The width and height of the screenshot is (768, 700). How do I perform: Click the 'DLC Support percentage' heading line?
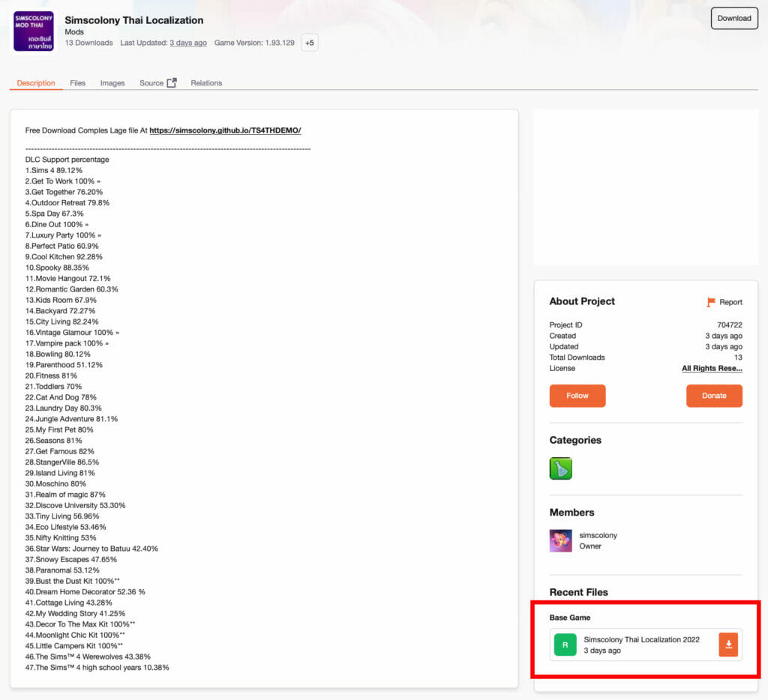point(67,160)
